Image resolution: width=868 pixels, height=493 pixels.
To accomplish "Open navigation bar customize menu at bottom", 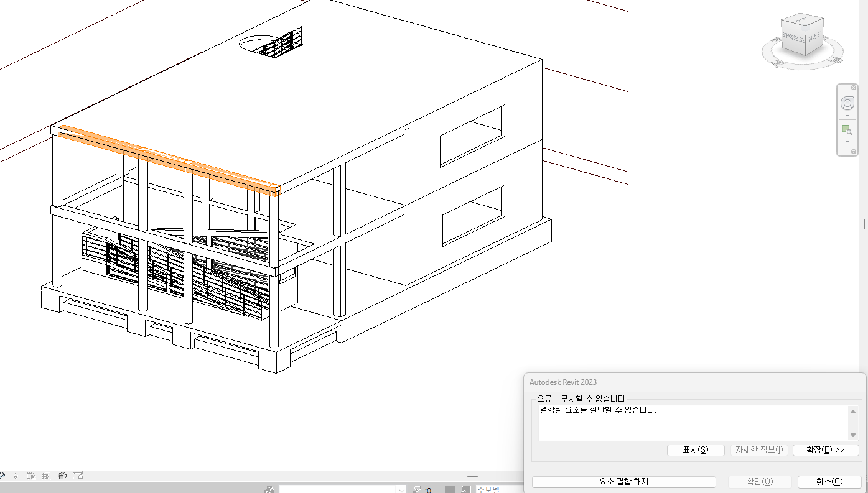I will [853, 152].
